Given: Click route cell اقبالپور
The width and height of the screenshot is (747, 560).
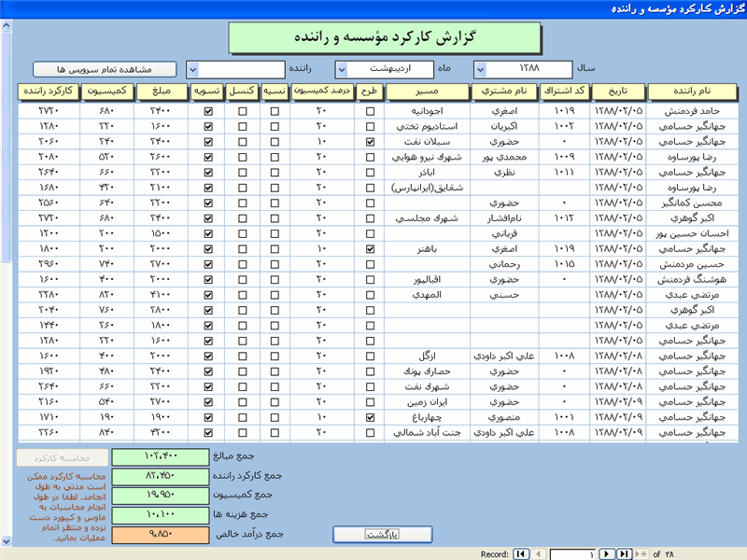Looking at the screenshot, I should [427, 280].
